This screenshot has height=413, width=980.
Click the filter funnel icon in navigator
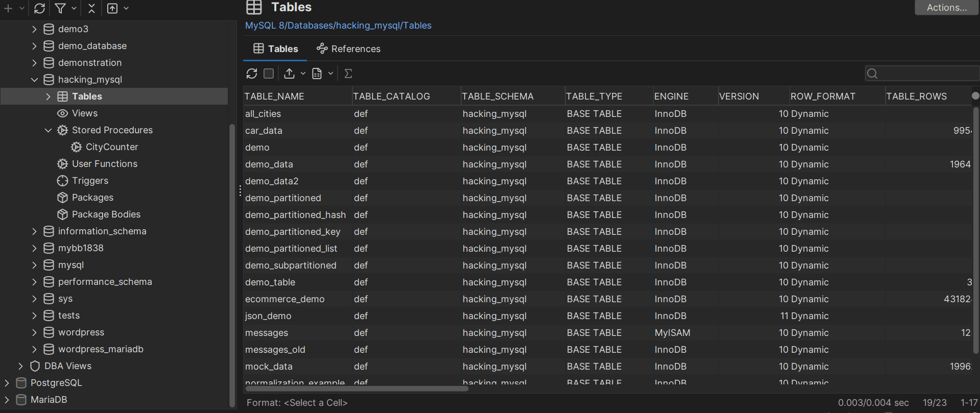tap(60, 8)
